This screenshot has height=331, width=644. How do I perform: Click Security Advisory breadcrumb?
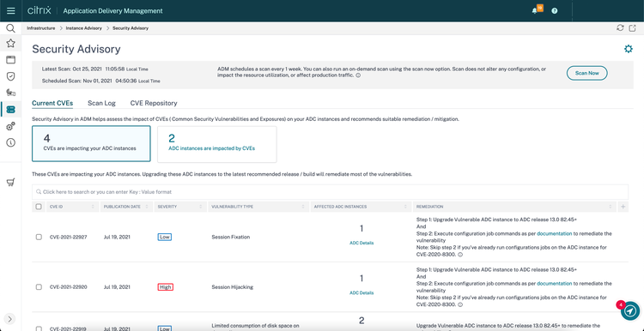coord(131,28)
